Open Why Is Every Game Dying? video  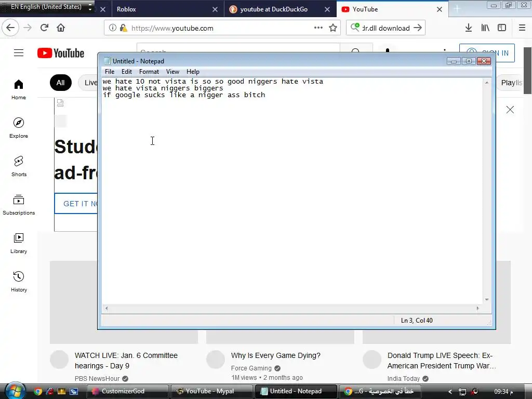[x=276, y=355]
